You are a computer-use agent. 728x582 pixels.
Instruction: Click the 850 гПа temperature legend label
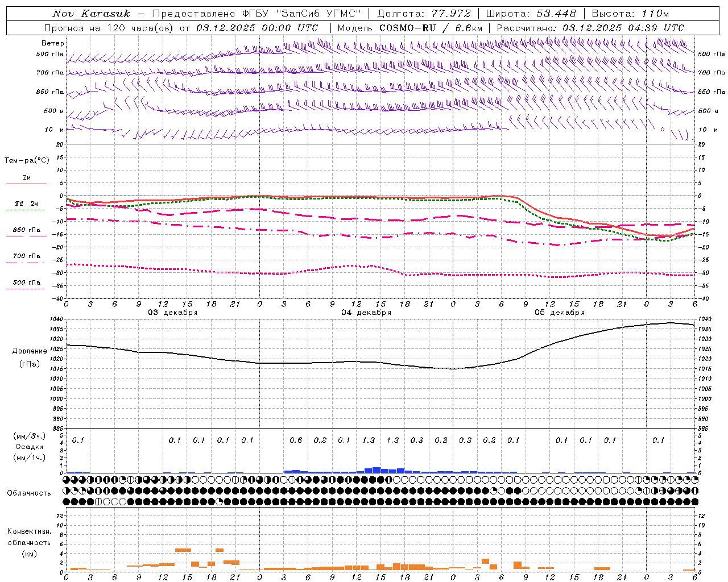click(27, 230)
